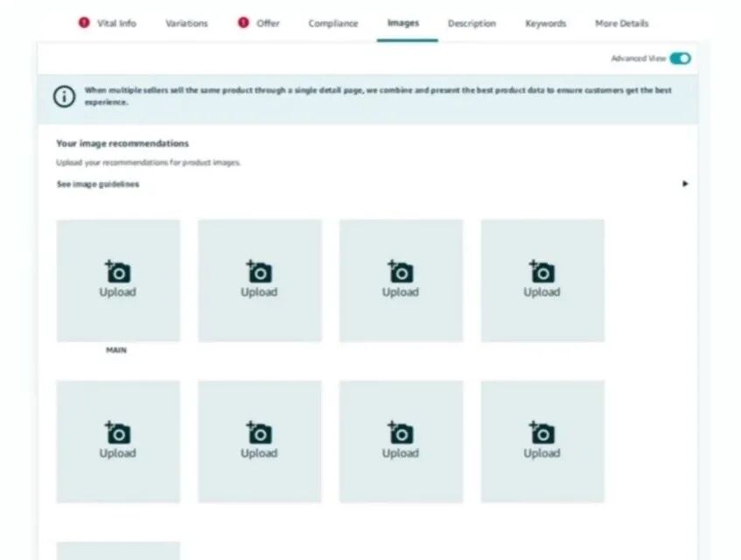Viewport: 741px width, 560px height.
Task: Click the red alert icon beside Vital Info
Action: click(x=84, y=22)
